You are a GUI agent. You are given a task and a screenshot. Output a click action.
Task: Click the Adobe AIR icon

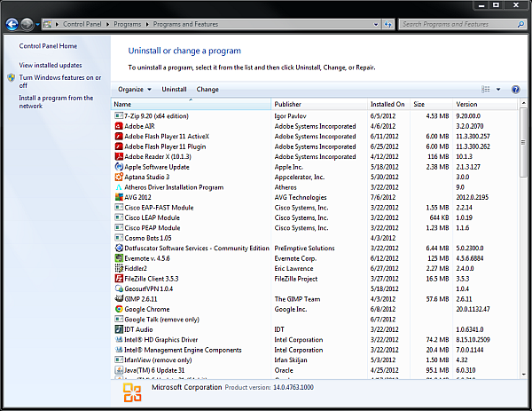tap(119, 126)
